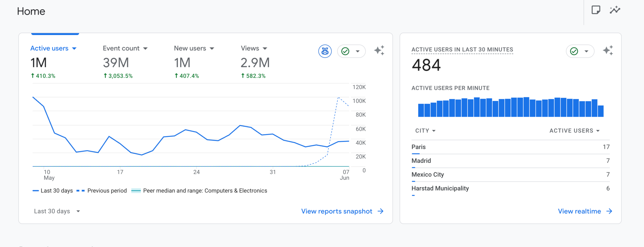Click the Active Users Per Minute label
Screen dimensions: 644x247
[x=451, y=88]
